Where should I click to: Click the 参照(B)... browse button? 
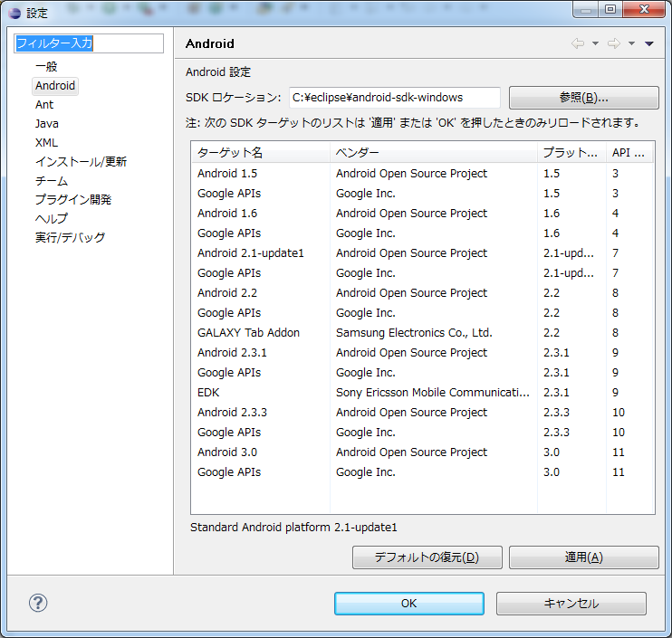coord(584,98)
